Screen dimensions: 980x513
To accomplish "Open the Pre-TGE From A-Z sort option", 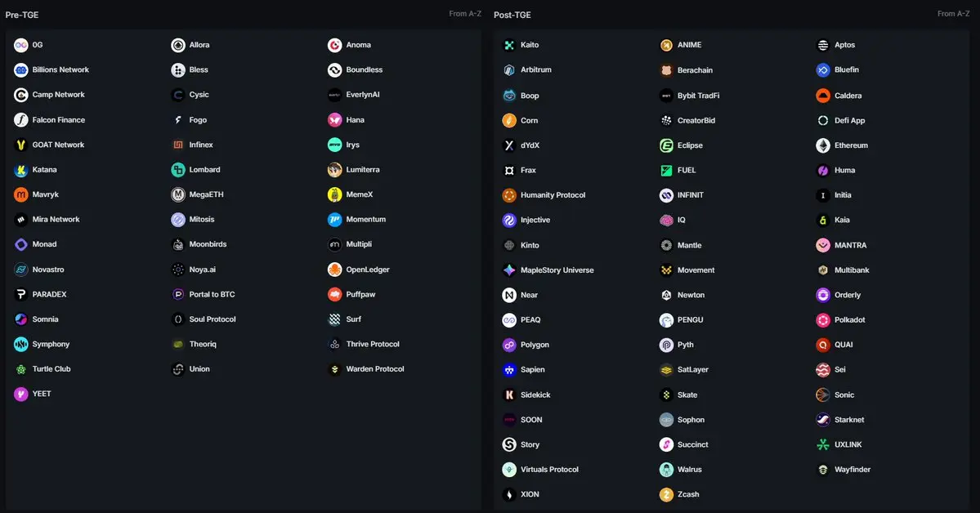I will 465,14.
